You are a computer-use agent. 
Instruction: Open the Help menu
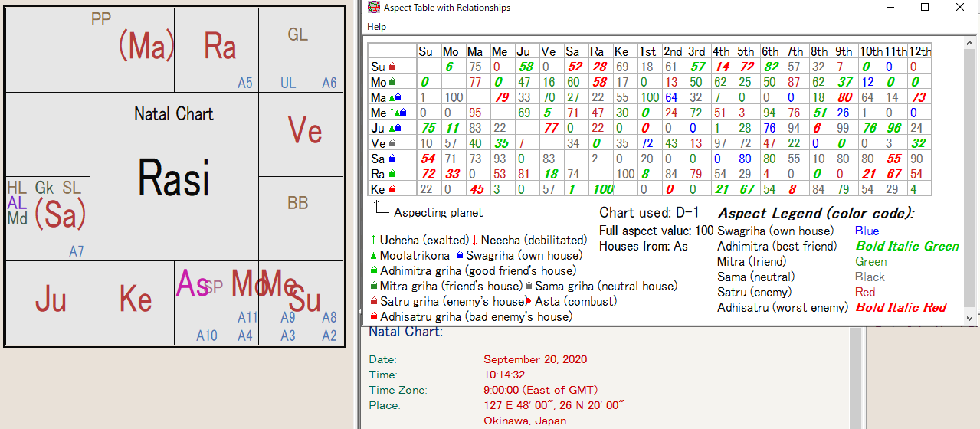pyautogui.click(x=376, y=27)
